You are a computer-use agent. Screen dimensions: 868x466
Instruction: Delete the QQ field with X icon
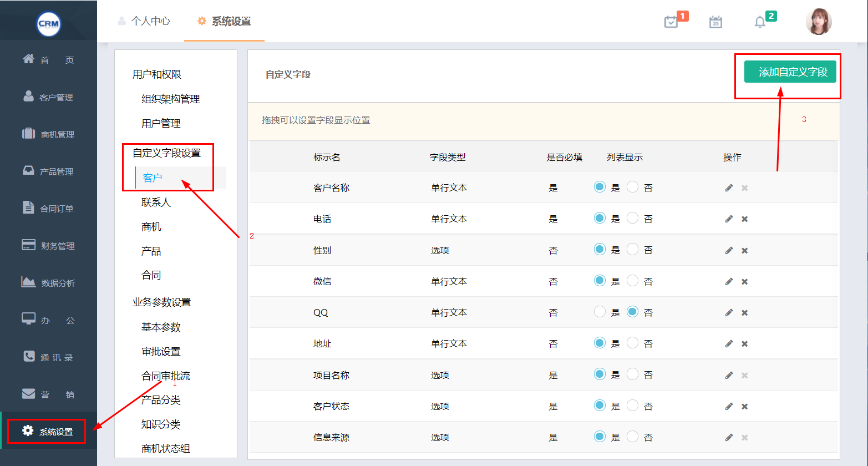pos(745,313)
